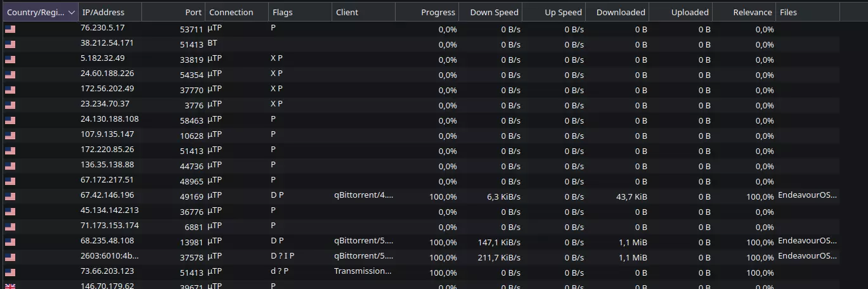Click flags 'd ? P' cell
868x289 pixels.
point(280,271)
